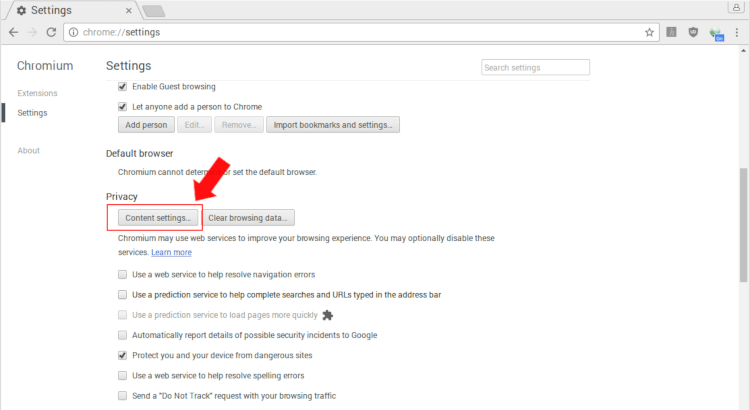This screenshot has height=410, width=750.
Task: Reload the page with the refresh icon
Action: coord(51,32)
